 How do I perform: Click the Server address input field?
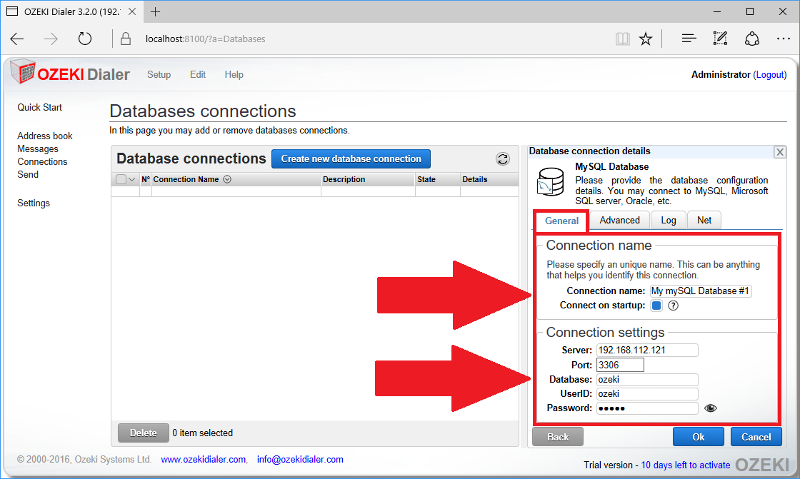pyautogui.click(x=646, y=350)
